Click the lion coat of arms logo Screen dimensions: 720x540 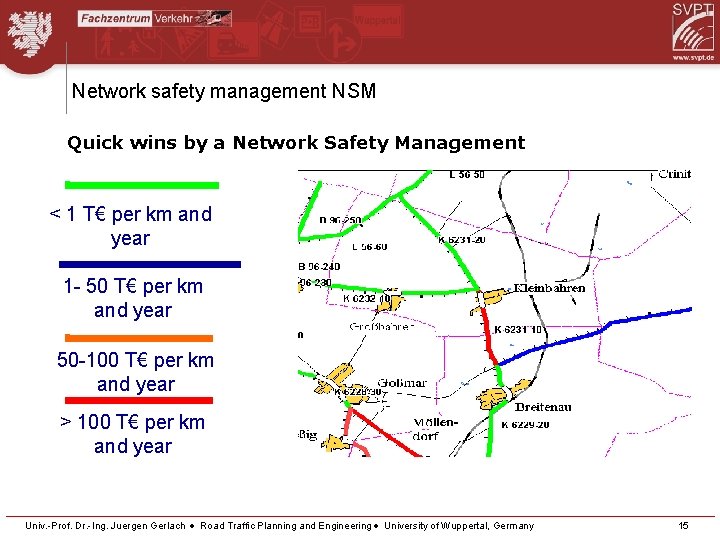click(30, 34)
